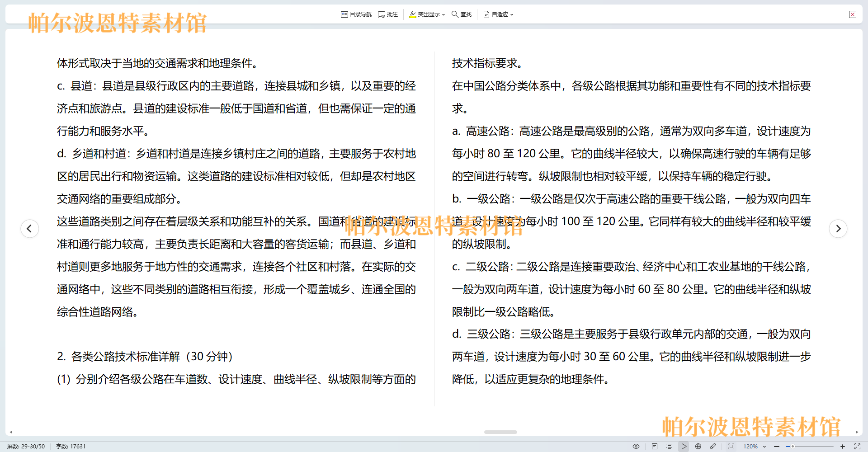Enter full screen with the expand icon

[857, 446]
